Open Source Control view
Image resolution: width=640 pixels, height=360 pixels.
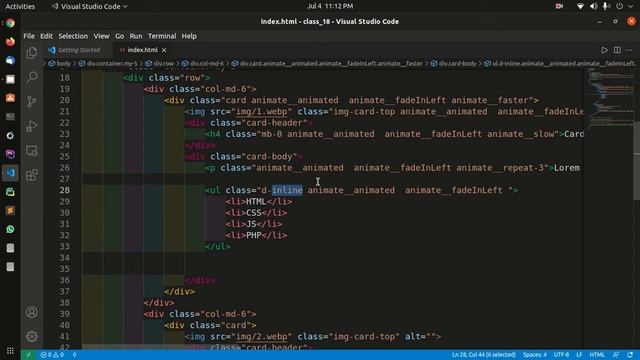pyautogui.click(x=32, y=101)
